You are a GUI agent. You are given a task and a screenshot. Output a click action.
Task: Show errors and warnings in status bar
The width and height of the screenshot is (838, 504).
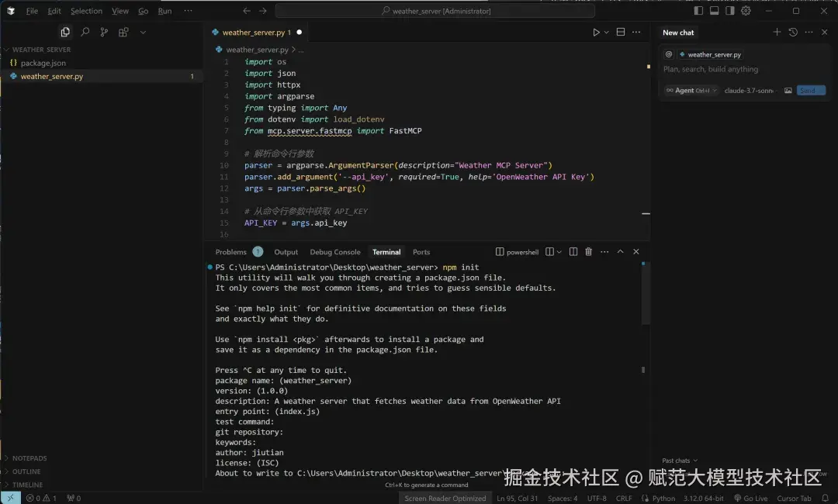coord(41,498)
